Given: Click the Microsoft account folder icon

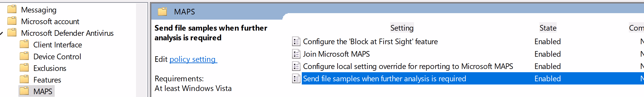Looking at the screenshot, I should 12,21.
